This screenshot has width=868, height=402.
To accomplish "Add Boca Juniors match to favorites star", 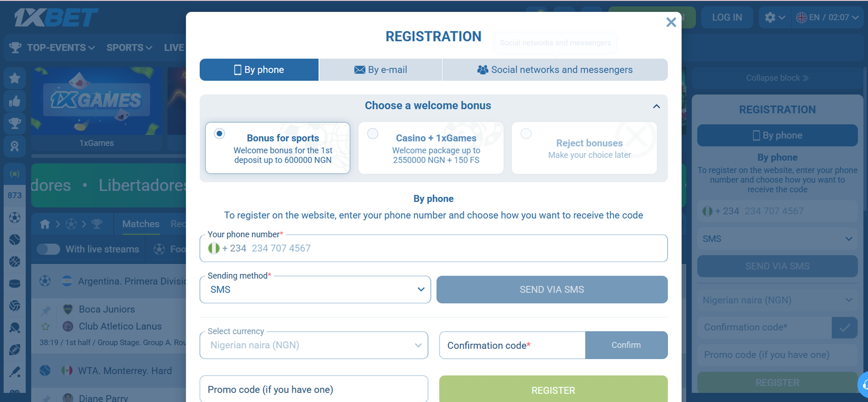I will [46, 327].
